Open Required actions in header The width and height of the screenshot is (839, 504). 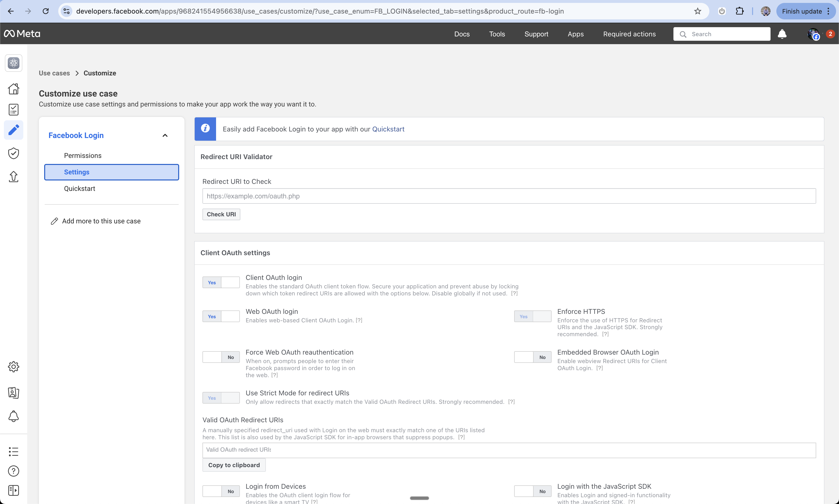(x=629, y=34)
